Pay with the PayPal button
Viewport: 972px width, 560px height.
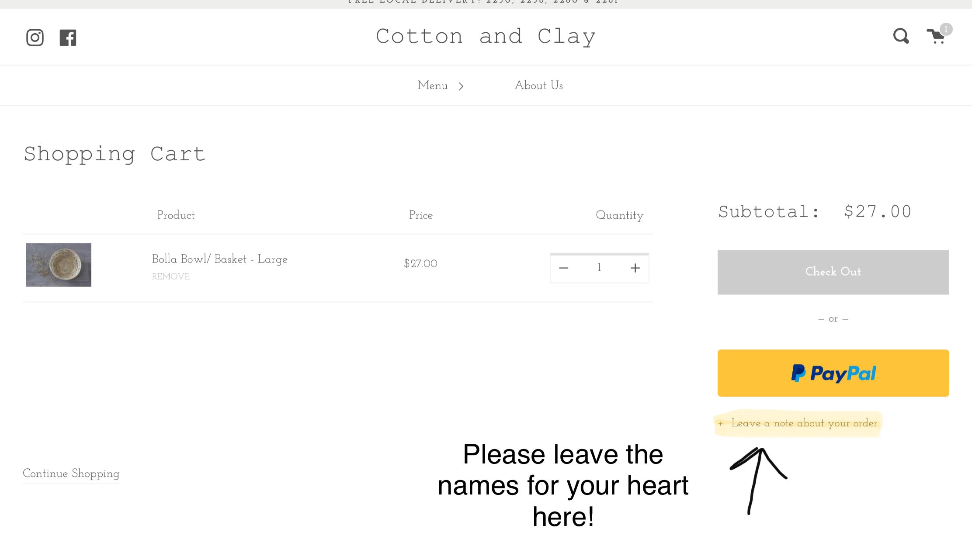coord(833,373)
